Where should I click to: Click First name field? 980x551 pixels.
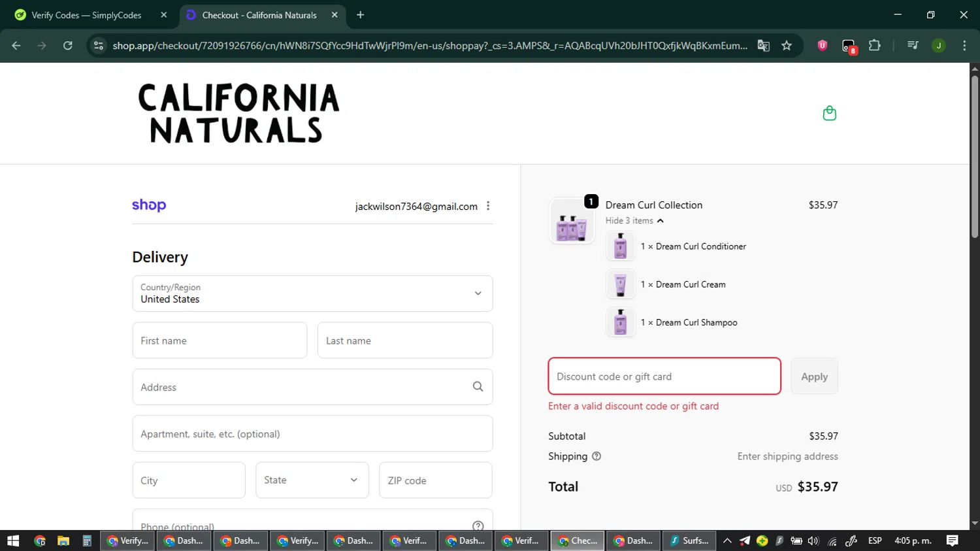tap(220, 340)
